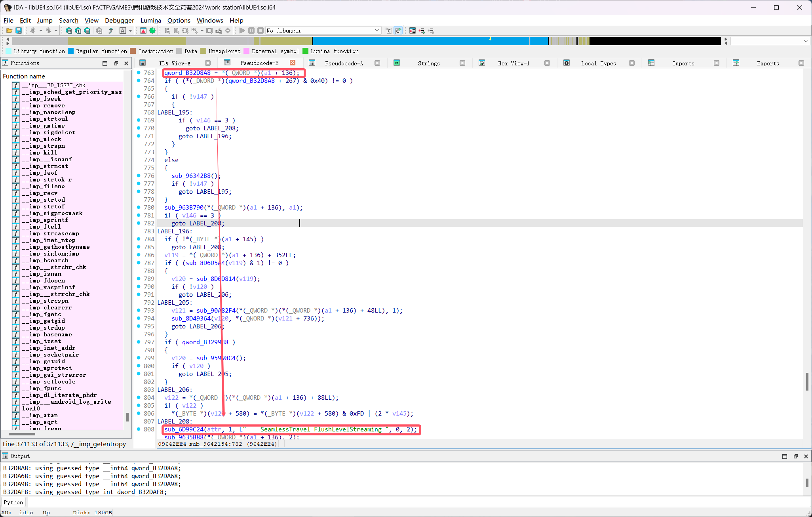Maximize the Output panel
The height and width of the screenshot is (517, 812).
coord(785,456)
